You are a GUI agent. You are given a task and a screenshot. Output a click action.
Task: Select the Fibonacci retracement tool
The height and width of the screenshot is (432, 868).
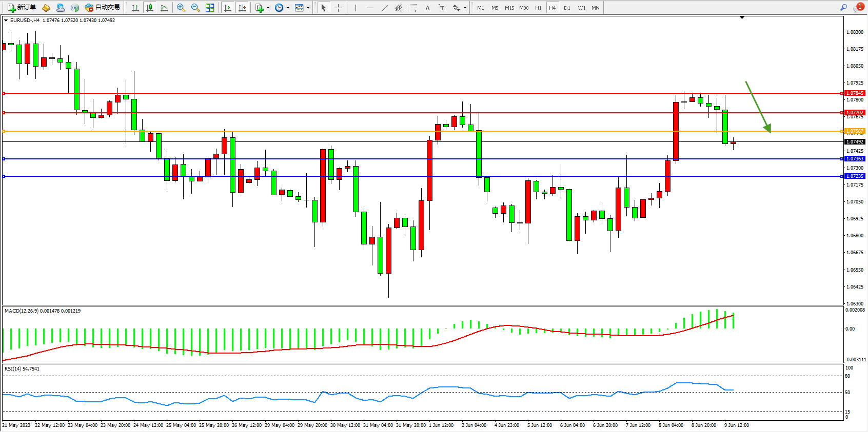point(413,8)
